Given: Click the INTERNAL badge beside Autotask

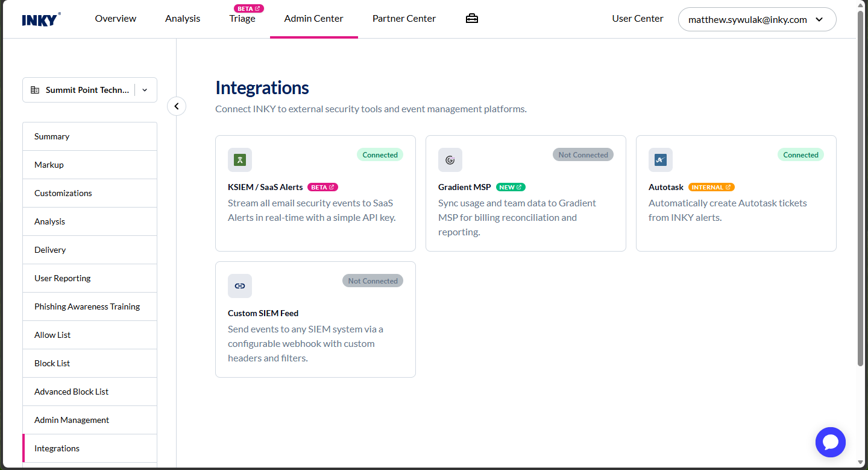Looking at the screenshot, I should click(711, 187).
